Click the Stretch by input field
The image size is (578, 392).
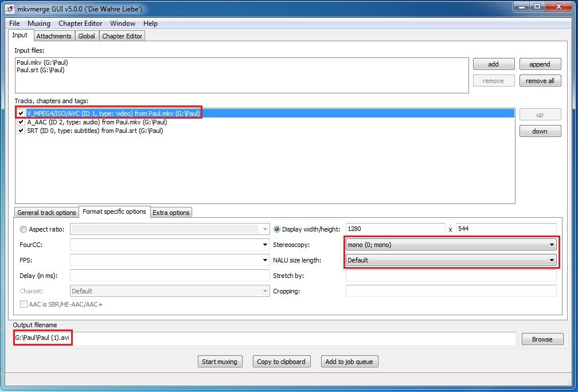pos(451,276)
